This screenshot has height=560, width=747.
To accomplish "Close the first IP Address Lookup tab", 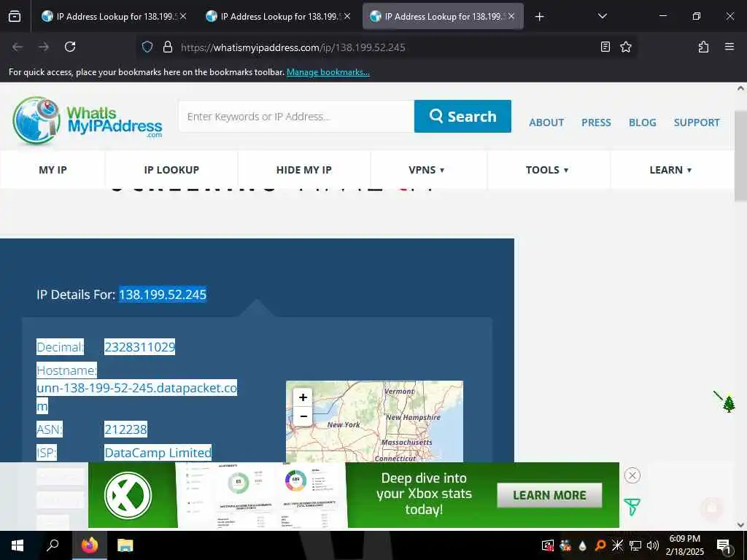I will (x=183, y=16).
